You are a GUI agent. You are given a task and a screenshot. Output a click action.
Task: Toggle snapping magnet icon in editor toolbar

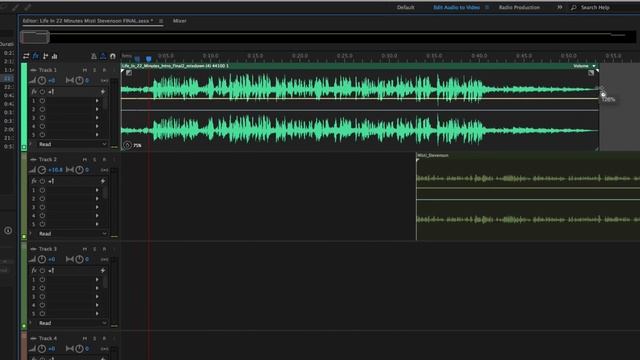pyautogui.click(x=113, y=56)
